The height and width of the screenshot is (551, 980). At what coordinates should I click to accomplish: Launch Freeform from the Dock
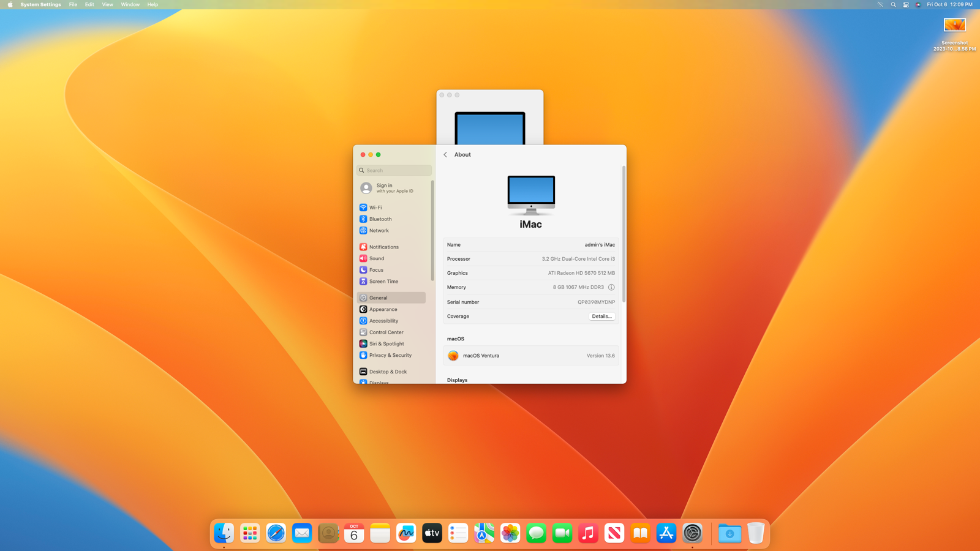(406, 533)
